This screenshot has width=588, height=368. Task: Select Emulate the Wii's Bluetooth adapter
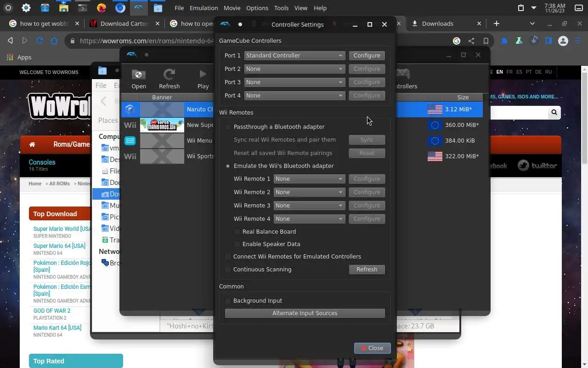click(228, 166)
